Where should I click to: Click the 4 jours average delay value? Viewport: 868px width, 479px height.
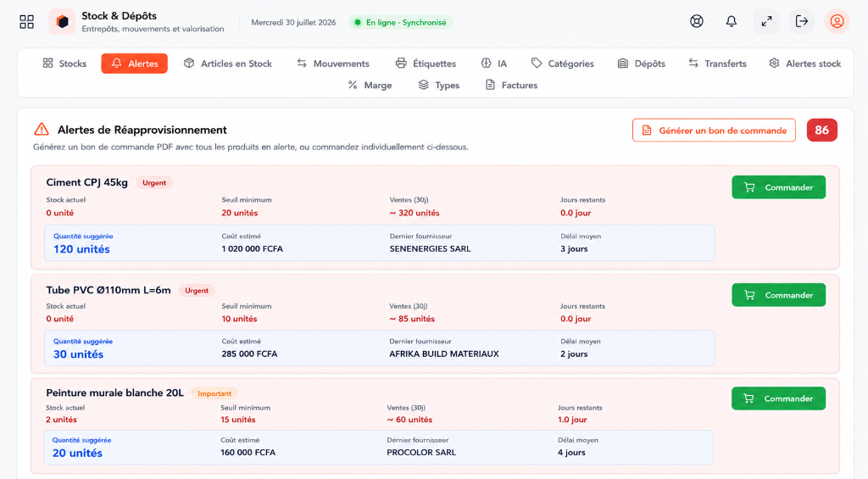[571, 453]
